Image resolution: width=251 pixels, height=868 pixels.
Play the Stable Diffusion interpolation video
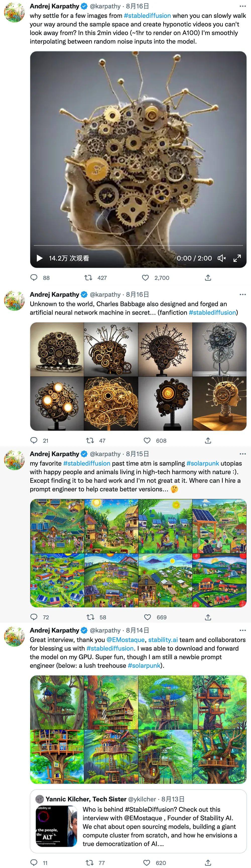point(40,258)
